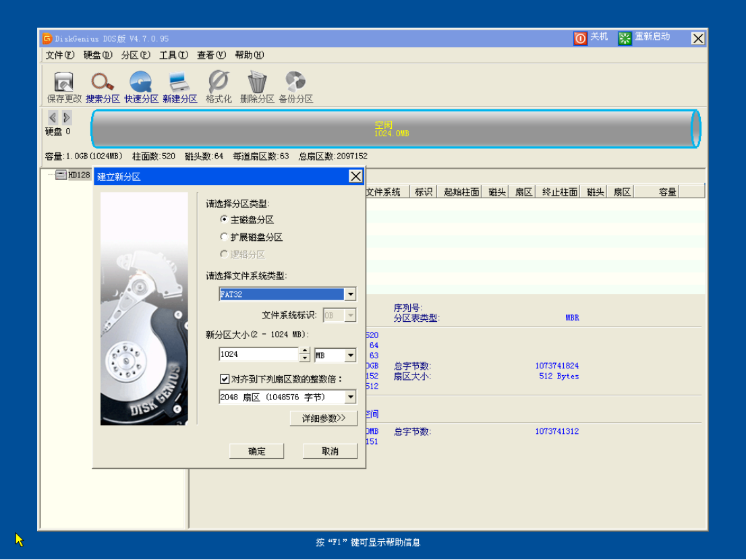Click the partition size field showing 1024
The image size is (746, 560).
click(x=258, y=354)
